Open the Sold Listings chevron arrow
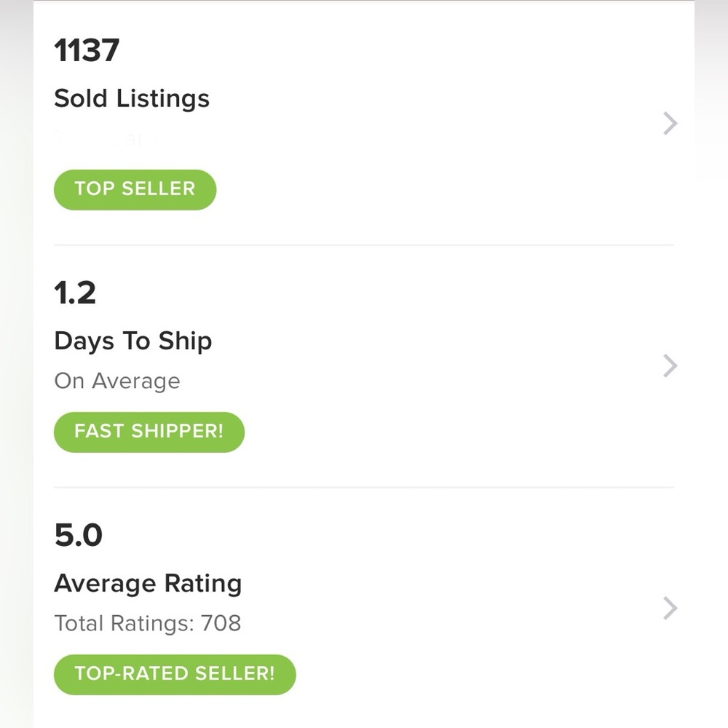 (x=670, y=123)
